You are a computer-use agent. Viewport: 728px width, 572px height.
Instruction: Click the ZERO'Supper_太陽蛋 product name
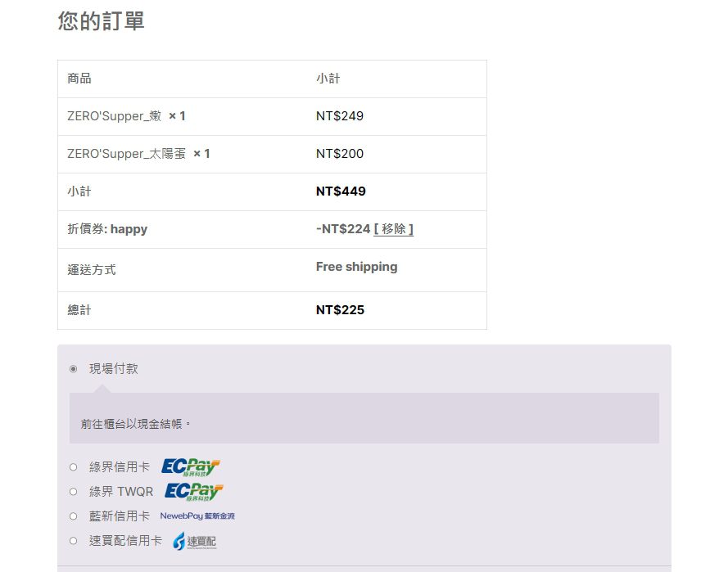126,154
